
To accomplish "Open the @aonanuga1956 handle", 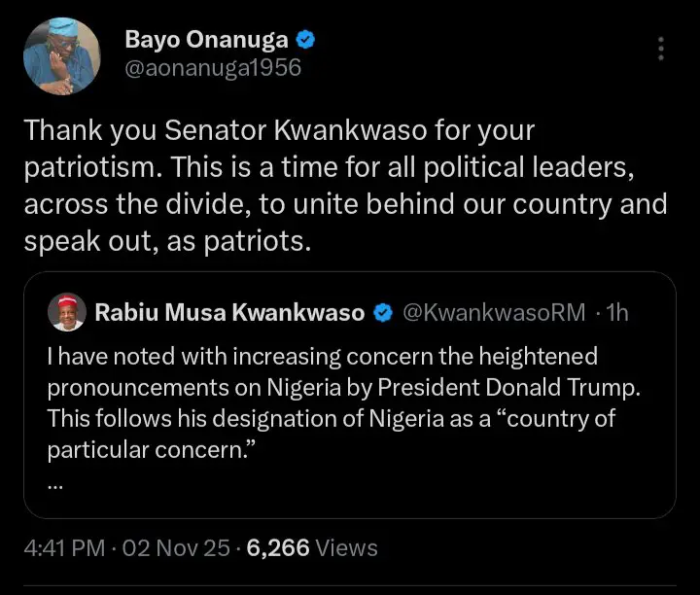I will [213, 67].
